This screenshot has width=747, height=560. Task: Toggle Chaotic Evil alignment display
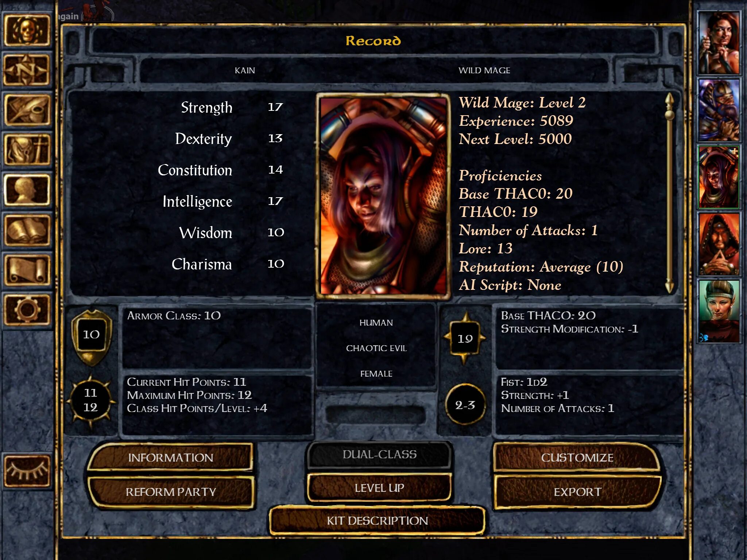pyautogui.click(x=376, y=348)
